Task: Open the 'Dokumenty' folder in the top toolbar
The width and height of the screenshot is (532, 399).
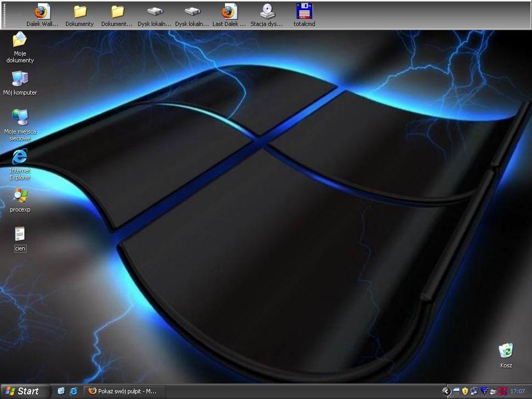Action: (x=79, y=15)
